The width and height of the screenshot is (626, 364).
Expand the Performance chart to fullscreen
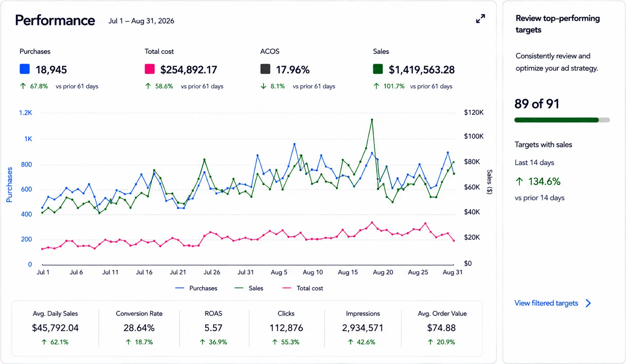pyautogui.click(x=481, y=19)
